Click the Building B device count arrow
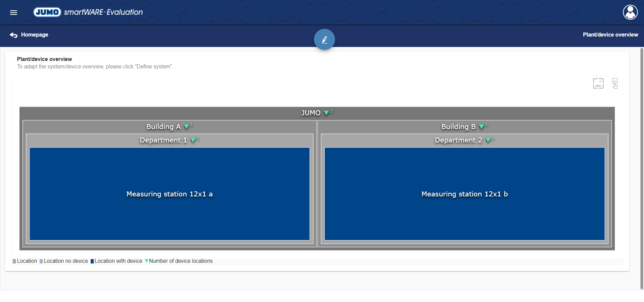644x302 pixels. coord(482,127)
